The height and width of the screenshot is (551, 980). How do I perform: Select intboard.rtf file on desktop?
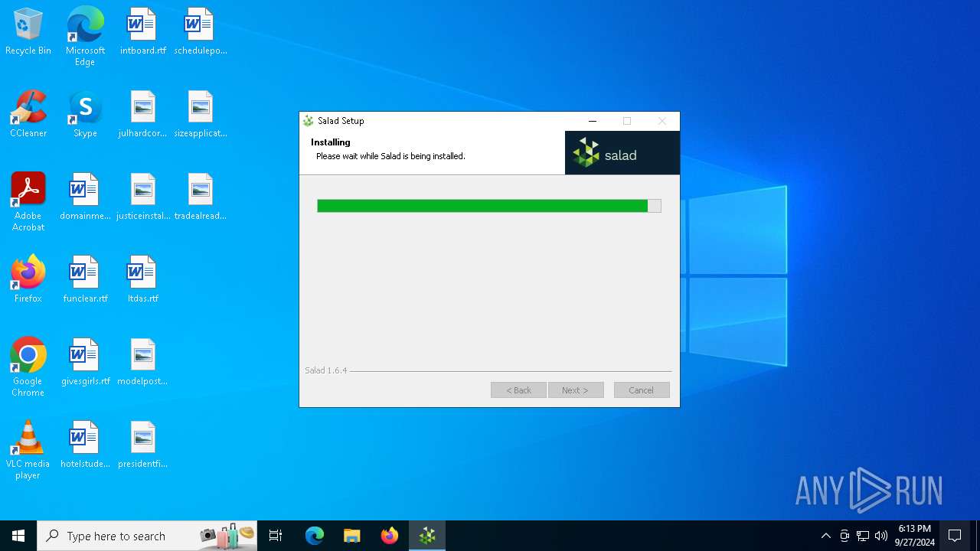coord(142,32)
